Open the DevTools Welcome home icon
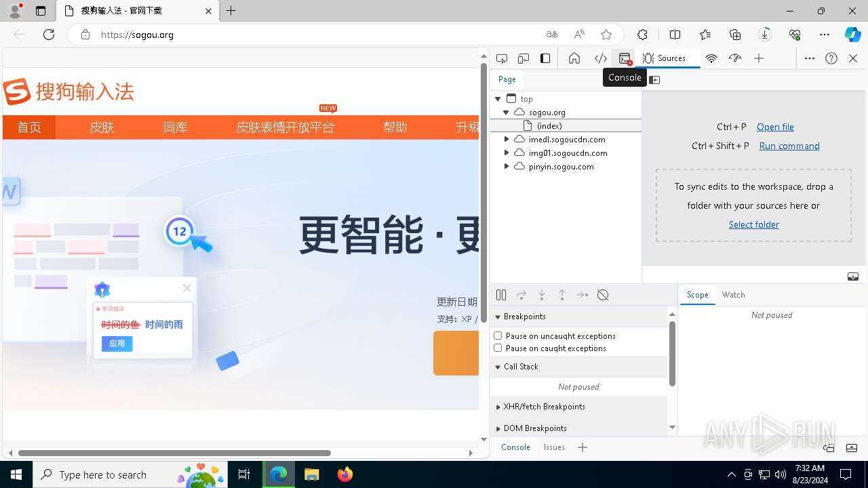Viewport: 868px width, 488px height. pos(574,58)
